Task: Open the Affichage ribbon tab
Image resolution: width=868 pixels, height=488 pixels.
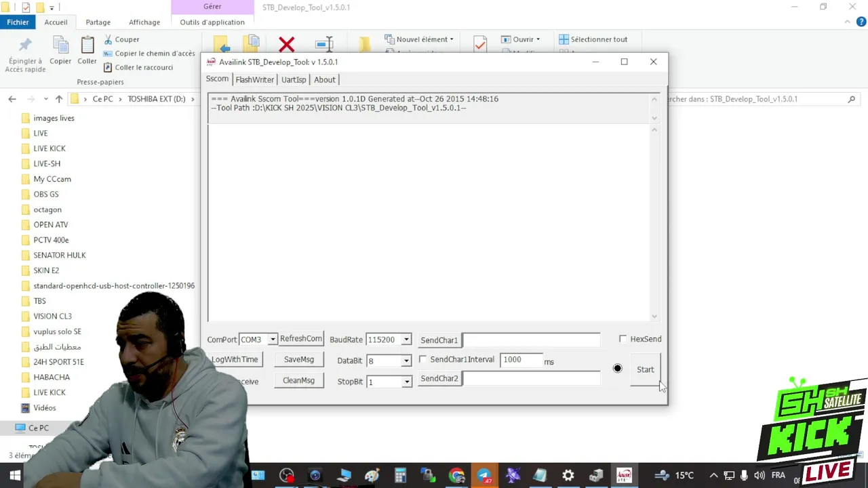Action: (144, 22)
